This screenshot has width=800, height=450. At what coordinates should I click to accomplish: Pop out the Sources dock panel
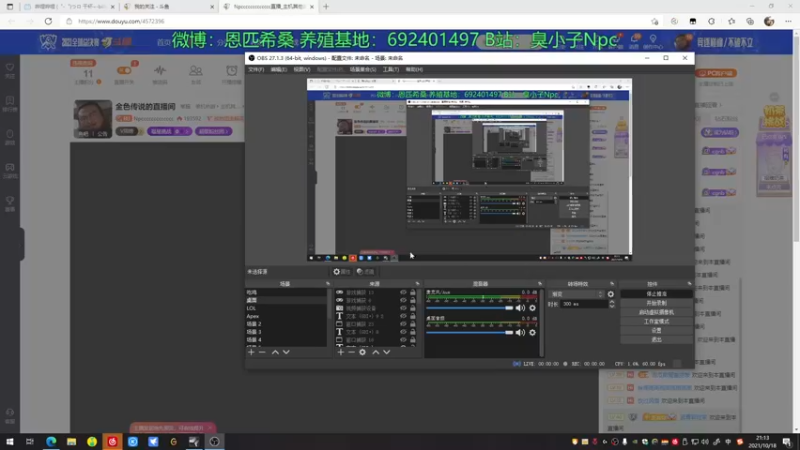417,284
